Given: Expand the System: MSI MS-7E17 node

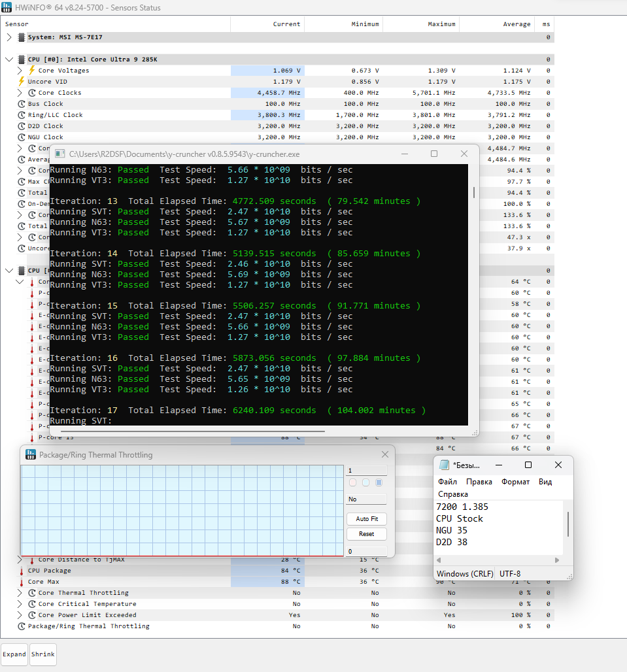Looking at the screenshot, I should [9, 37].
